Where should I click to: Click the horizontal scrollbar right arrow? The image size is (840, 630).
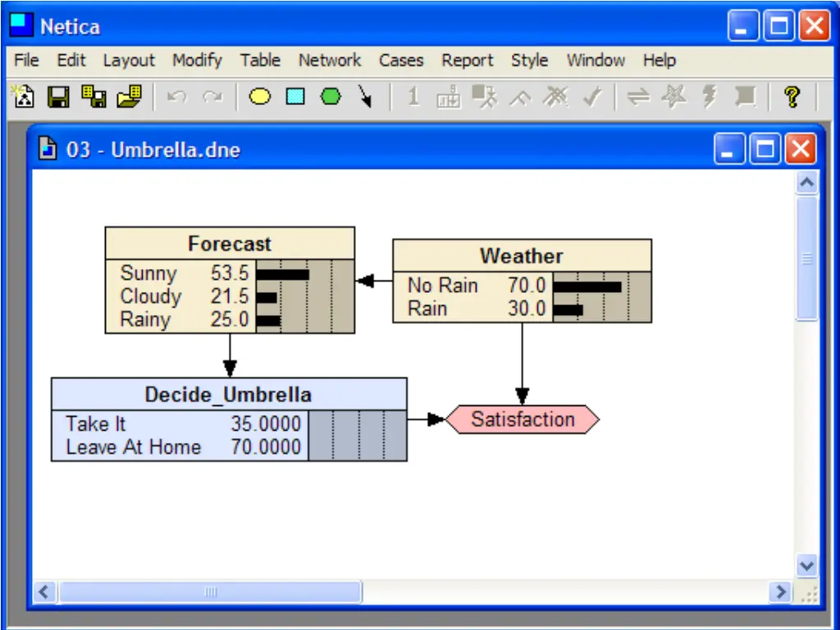point(781,592)
